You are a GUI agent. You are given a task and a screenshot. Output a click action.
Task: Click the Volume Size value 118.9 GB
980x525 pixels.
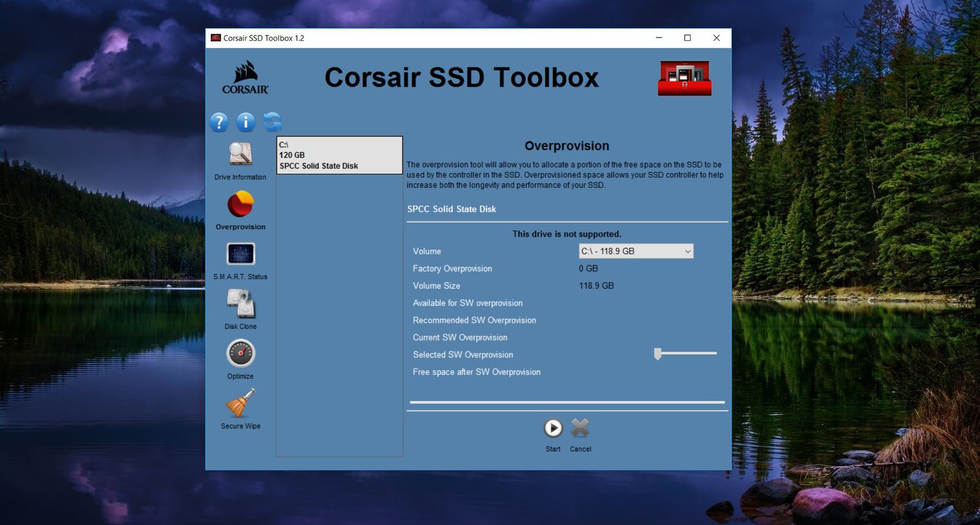tap(597, 286)
